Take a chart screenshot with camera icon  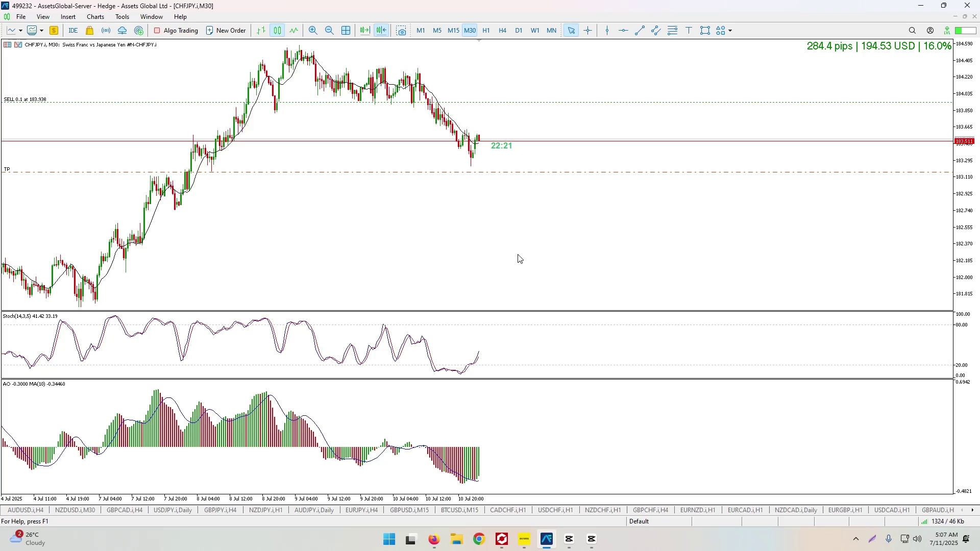click(402, 31)
